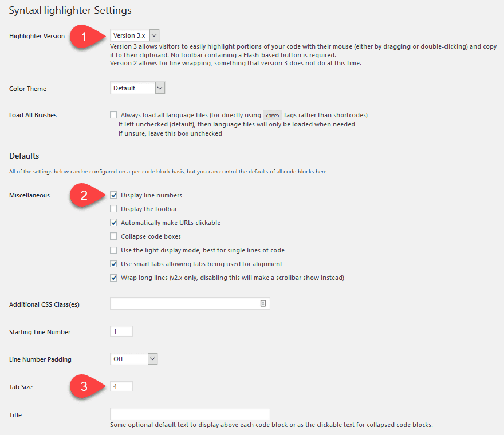Click inside the Additional CSS Class(es) field
The height and width of the screenshot is (435, 504).
coord(183,303)
